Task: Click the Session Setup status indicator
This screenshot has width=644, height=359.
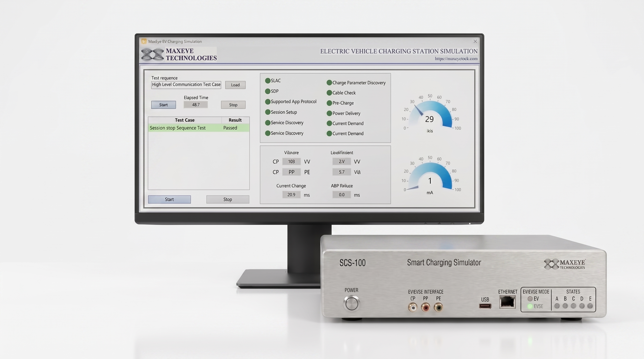Action: [x=268, y=112]
